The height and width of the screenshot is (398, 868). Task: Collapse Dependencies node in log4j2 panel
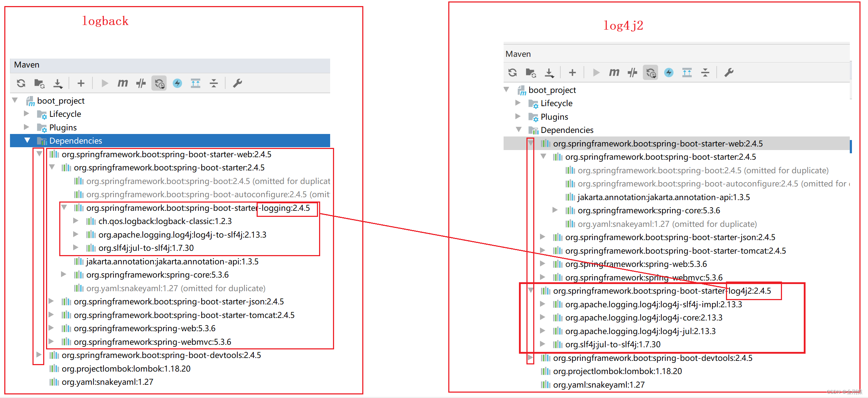pyautogui.click(x=519, y=129)
